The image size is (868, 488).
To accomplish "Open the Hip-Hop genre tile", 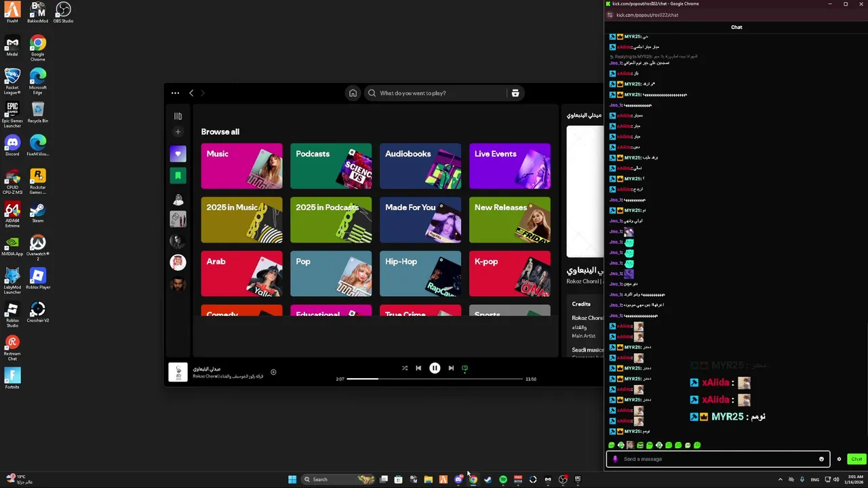I will coord(420,274).
